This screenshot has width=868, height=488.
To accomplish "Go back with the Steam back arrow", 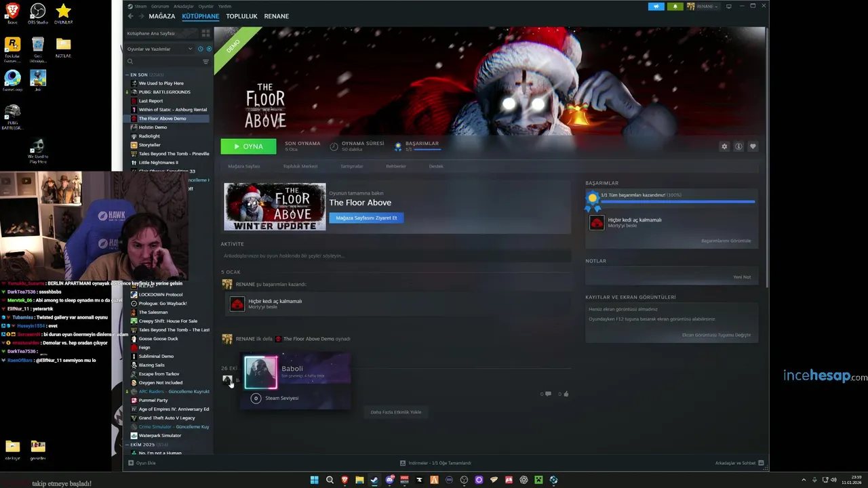I will tap(131, 16).
